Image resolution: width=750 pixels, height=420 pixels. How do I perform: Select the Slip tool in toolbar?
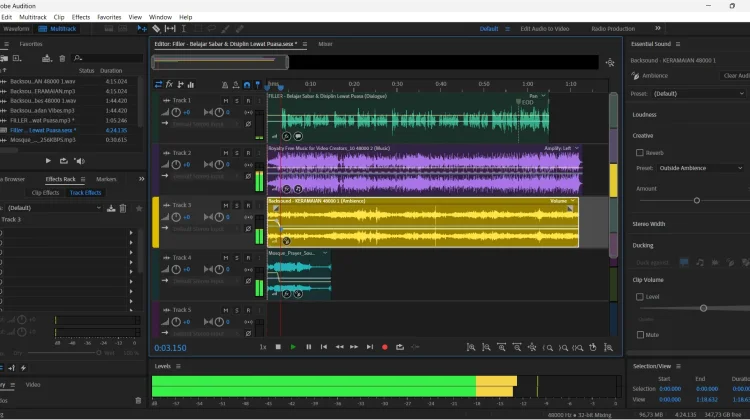click(170, 29)
